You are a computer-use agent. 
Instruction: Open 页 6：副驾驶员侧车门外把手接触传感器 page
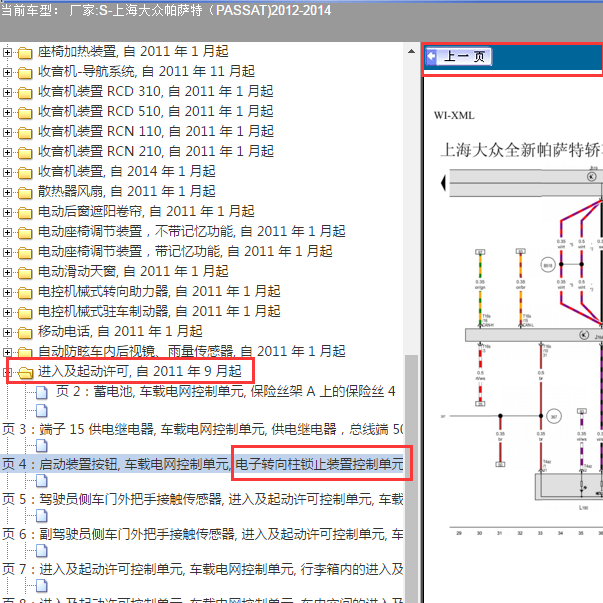pyautogui.click(x=202, y=535)
